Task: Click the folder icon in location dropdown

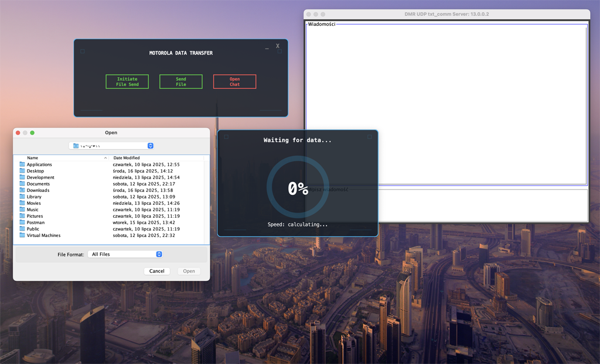Action: point(76,146)
